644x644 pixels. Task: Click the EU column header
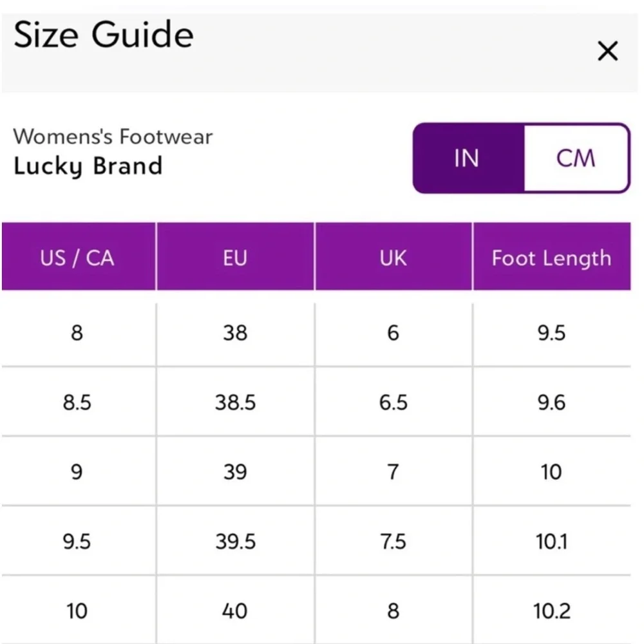pyautogui.click(x=235, y=257)
